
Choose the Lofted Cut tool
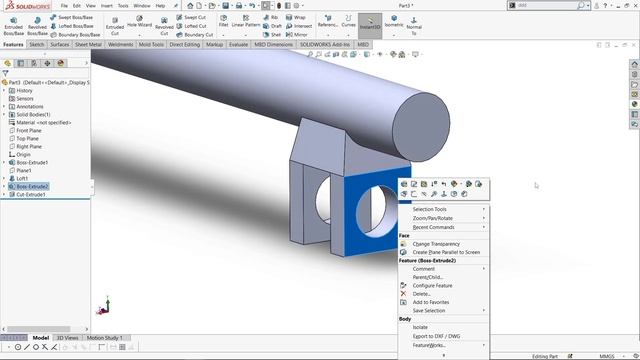192,26
